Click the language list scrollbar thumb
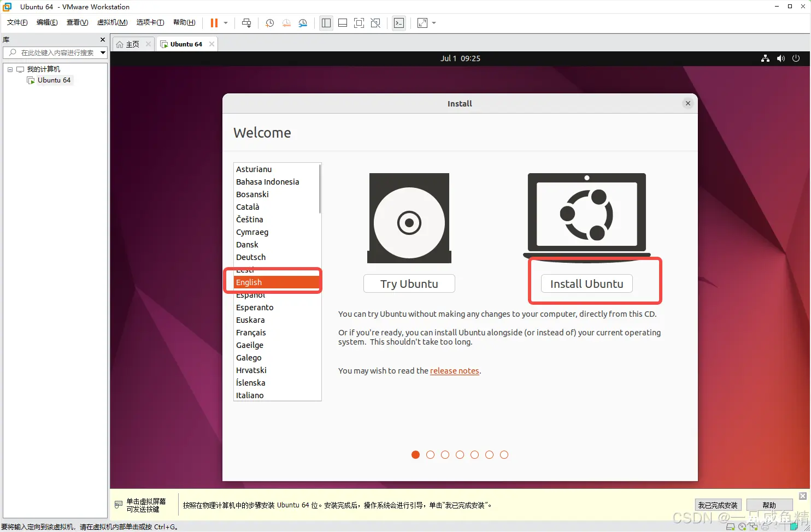The height and width of the screenshot is (532, 811). [320, 188]
